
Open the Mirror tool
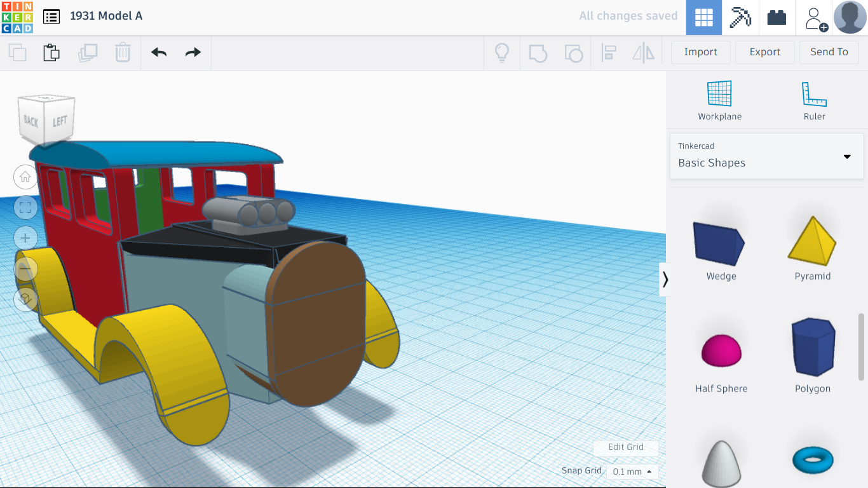click(643, 53)
